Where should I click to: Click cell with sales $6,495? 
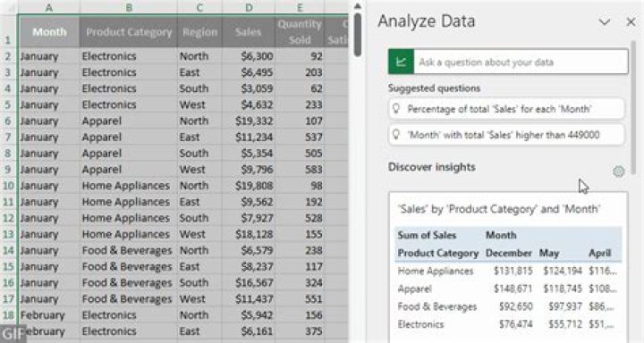(x=249, y=72)
